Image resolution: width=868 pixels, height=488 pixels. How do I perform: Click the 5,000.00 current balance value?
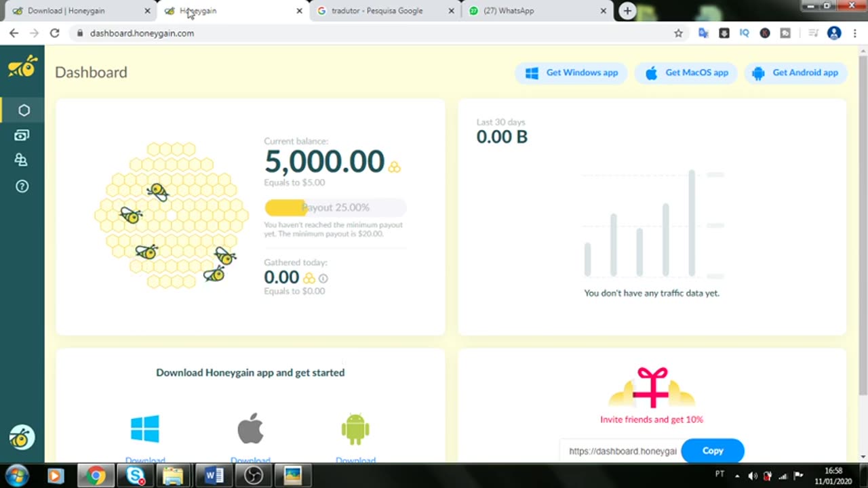(324, 162)
